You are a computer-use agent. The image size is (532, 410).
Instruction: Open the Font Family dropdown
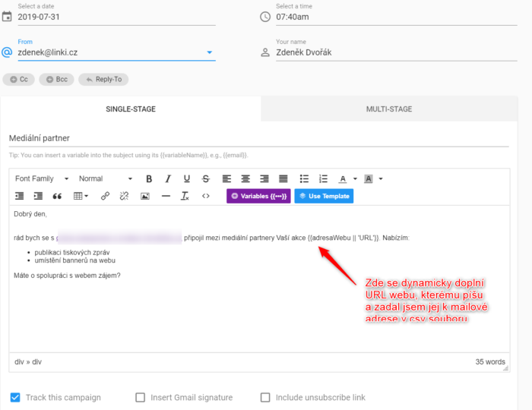42,178
